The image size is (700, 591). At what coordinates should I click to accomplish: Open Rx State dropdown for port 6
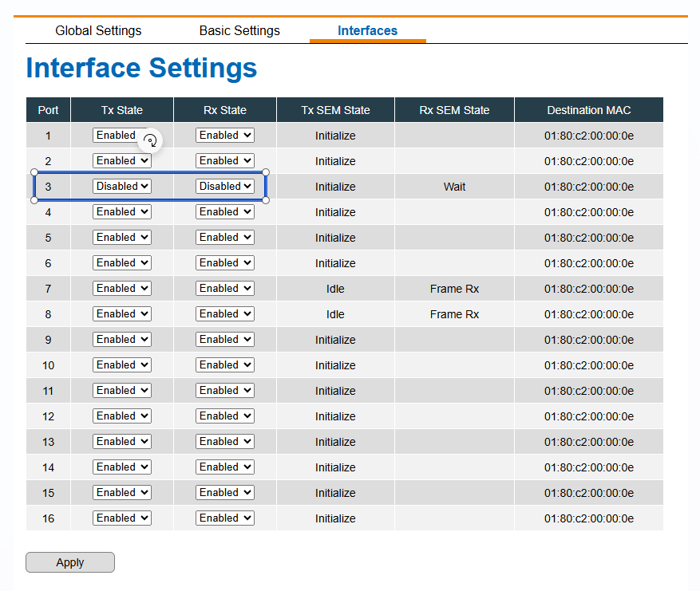(x=225, y=262)
